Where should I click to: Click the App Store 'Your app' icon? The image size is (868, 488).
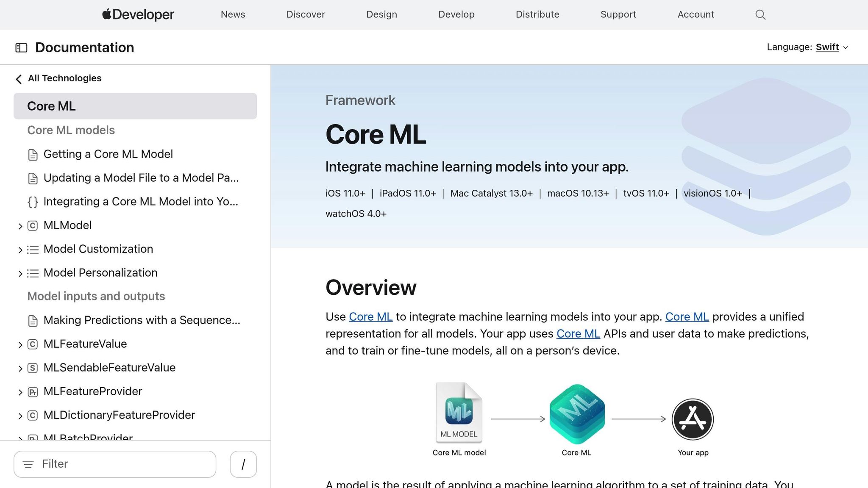coord(693,419)
